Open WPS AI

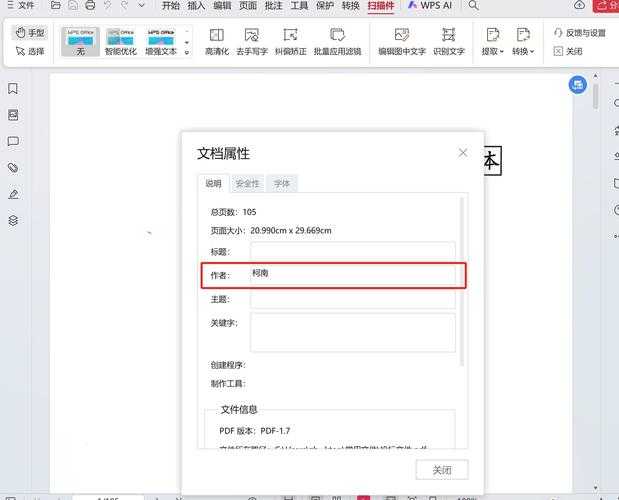pyautogui.click(x=430, y=6)
